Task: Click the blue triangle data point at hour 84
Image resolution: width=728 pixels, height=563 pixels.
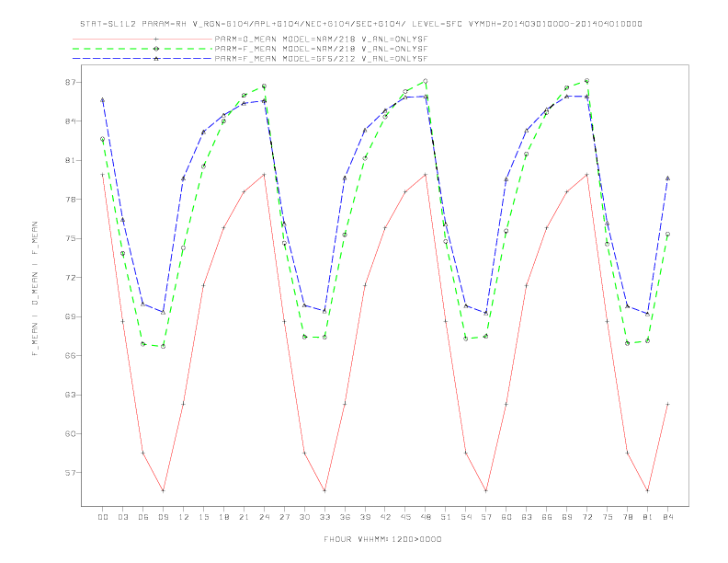Action: pos(667,178)
